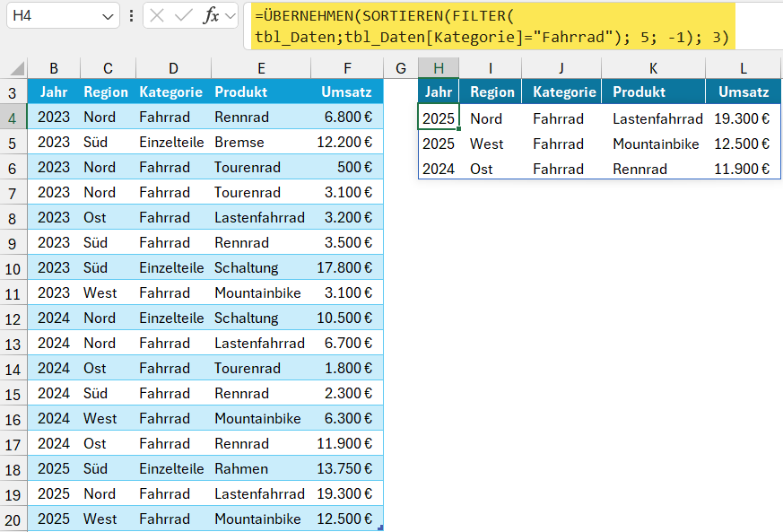Click the Region header in column C
This screenshot has height=532, width=783.
pos(108,92)
